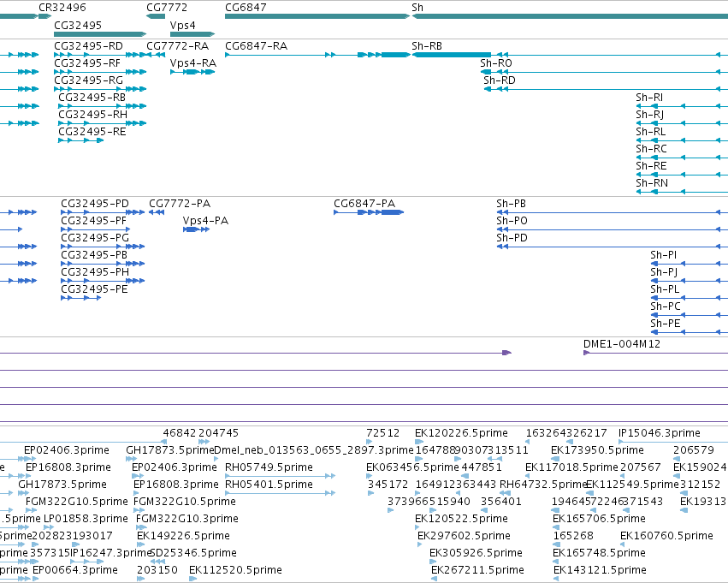Screen dimensions: 728x583
Task: Open the Sh-RL transcript label
Action: coord(650,132)
